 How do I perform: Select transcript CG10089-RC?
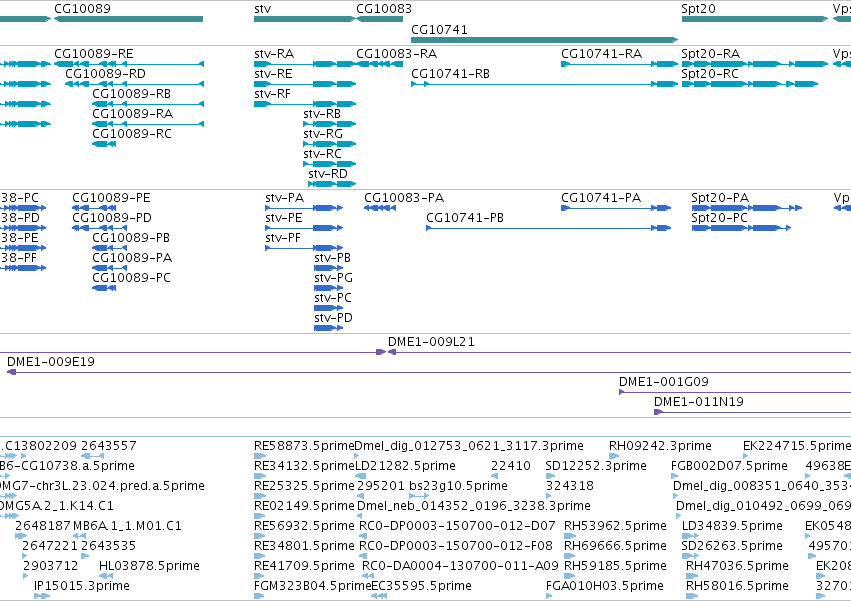point(104,144)
